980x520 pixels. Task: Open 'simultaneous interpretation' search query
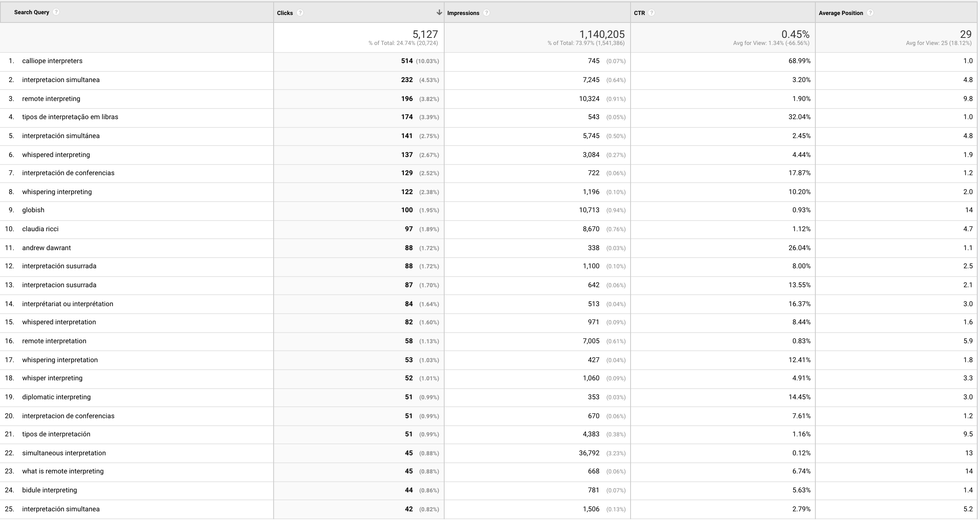click(64, 453)
